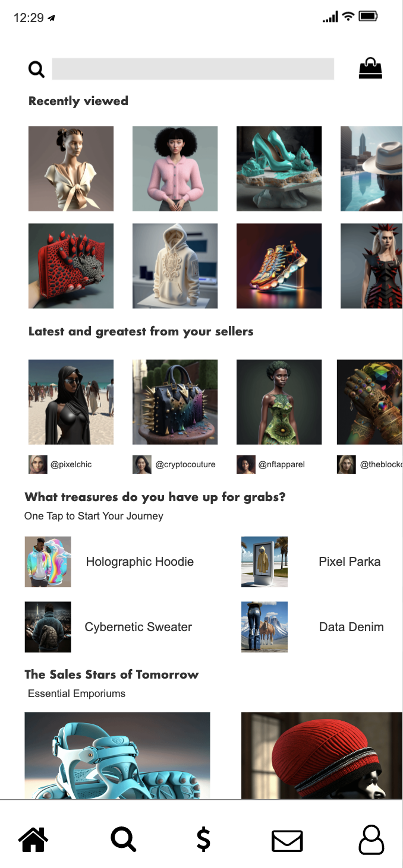Open the pink cardigan recently viewed item
The width and height of the screenshot is (403, 868).
click(175, 169)
